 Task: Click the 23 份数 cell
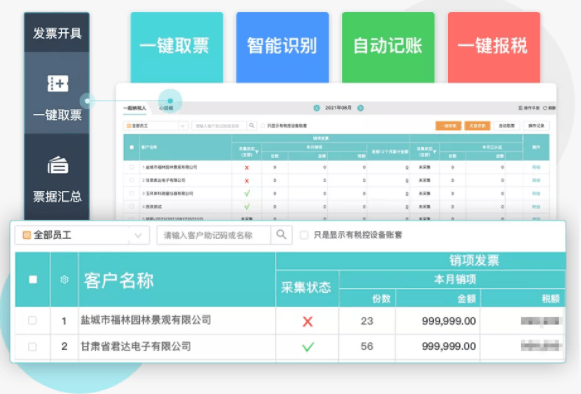point(367,321)
